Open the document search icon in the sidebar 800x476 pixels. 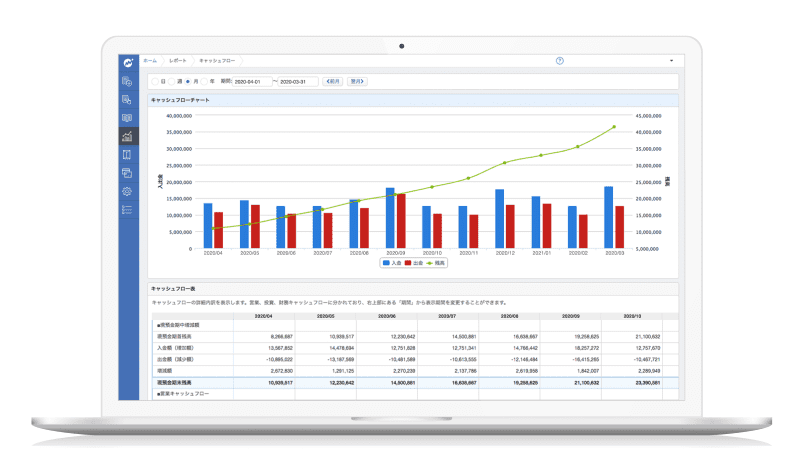[127, 100]
